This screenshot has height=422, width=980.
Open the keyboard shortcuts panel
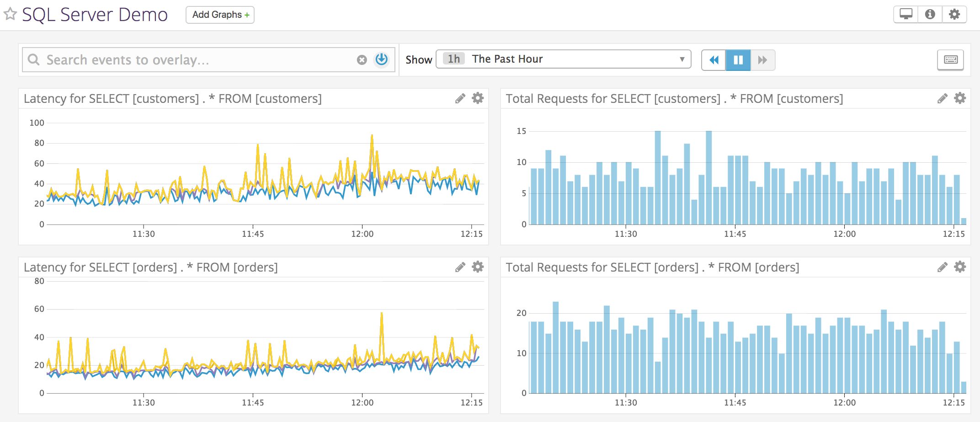click(x=950, y=59)
